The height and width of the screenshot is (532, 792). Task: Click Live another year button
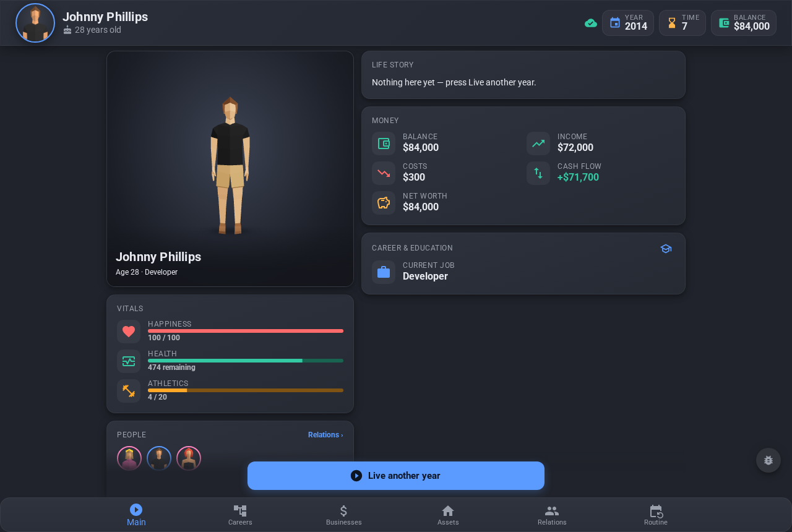point(396,476)
